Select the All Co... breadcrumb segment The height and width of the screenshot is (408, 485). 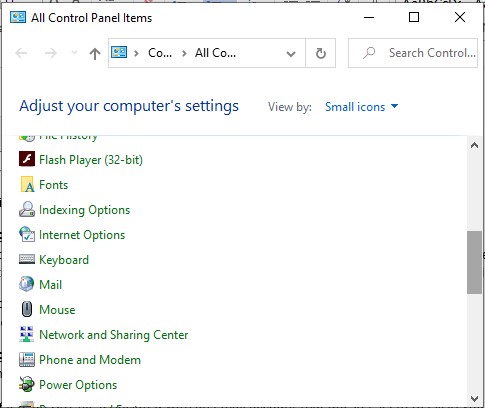coord(215,53)
